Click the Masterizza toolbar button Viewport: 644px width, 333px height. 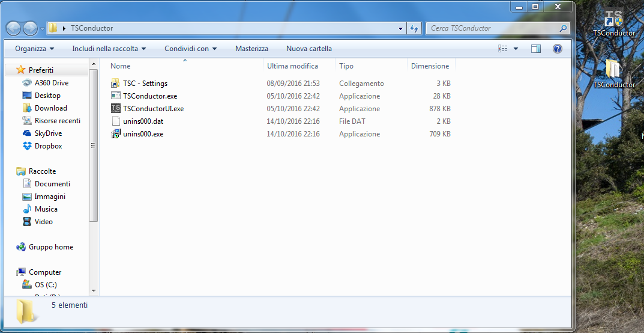pos(251,49)
